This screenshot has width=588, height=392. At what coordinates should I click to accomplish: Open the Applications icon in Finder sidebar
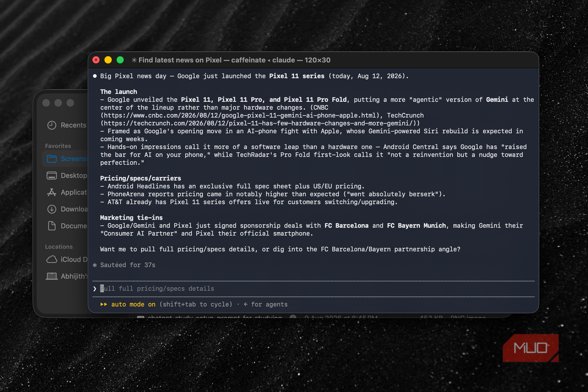pyautogui.click(x=52, y=192)
